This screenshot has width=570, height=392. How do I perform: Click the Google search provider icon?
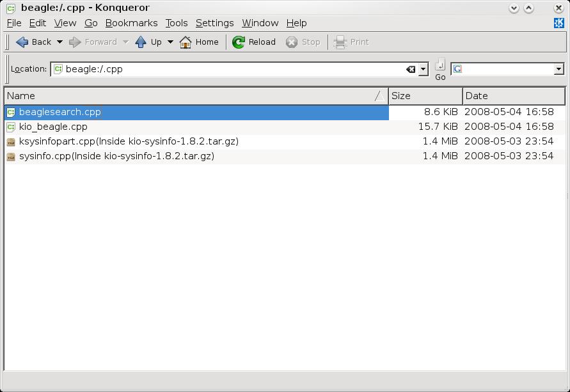tap(457, 69)
